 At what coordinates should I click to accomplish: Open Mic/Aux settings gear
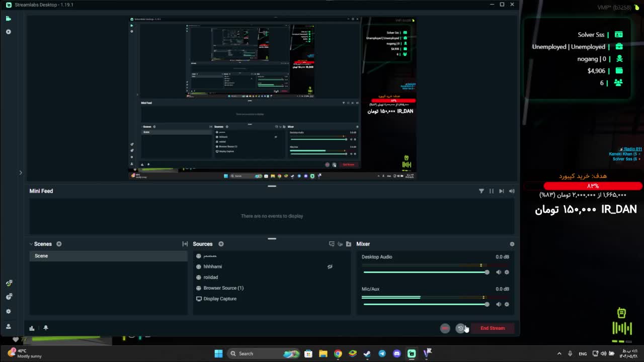click(x=507, y=304)
